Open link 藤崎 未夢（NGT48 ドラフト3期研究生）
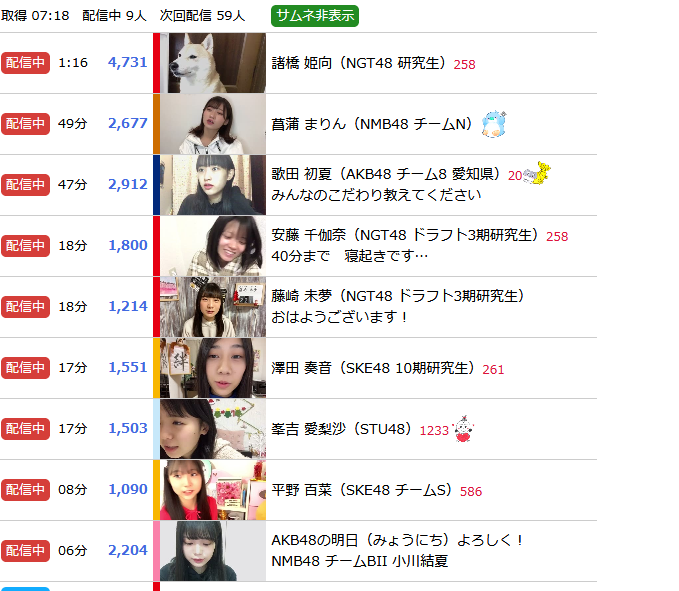This screenshot has width=679, height=591. point(398,296)
